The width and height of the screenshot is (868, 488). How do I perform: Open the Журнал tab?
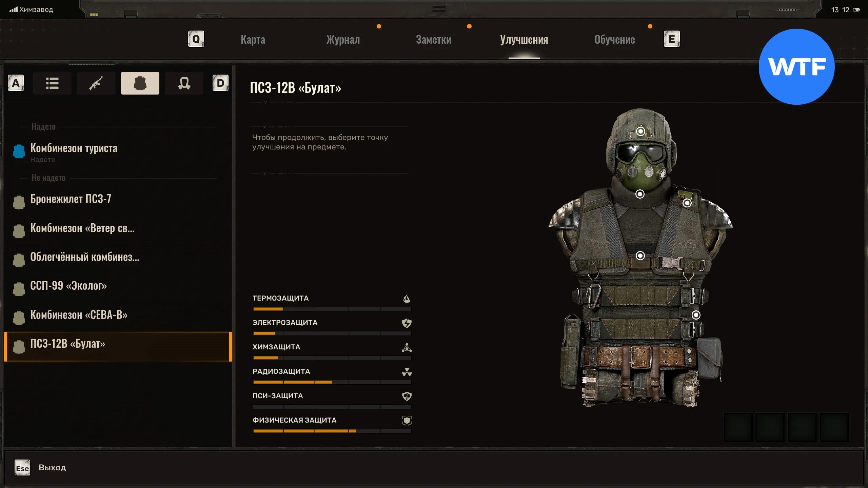343,40
